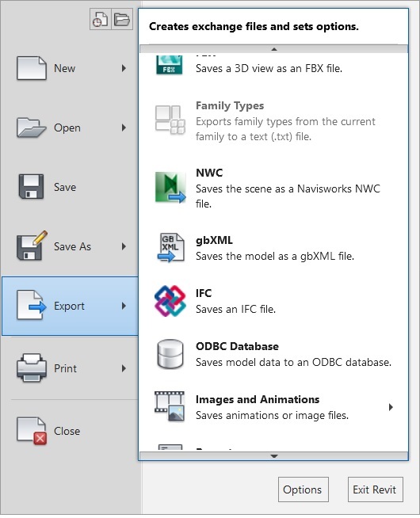Screen dimensions: 420x518
Task: Click 'Saves animations or image files.' text
Action: (x=273, y=415)
